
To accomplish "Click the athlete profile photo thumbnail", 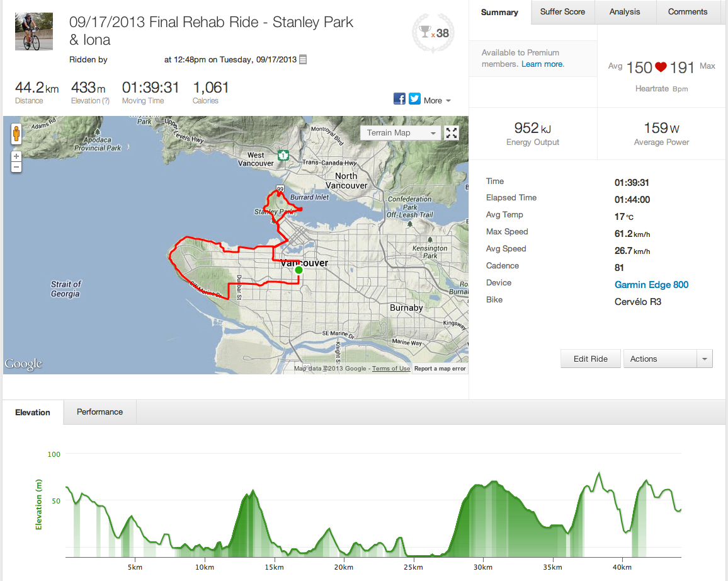I will tap(30, 32).
